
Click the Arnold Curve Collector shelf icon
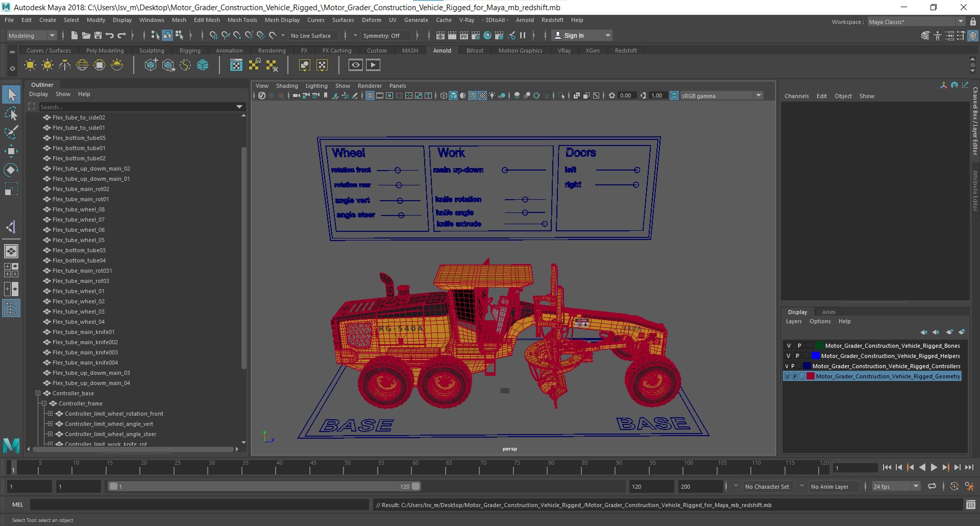tap(185, 65)
